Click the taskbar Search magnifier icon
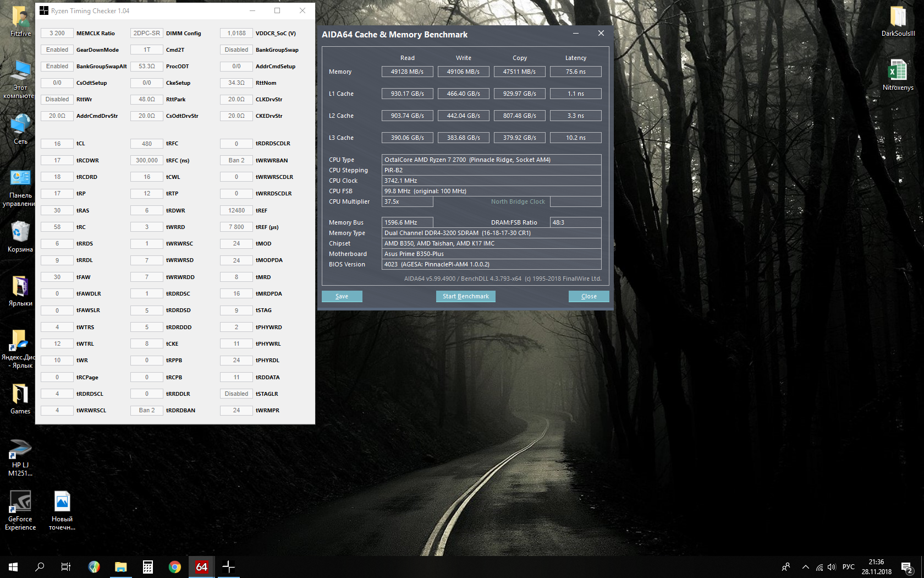 40,567
